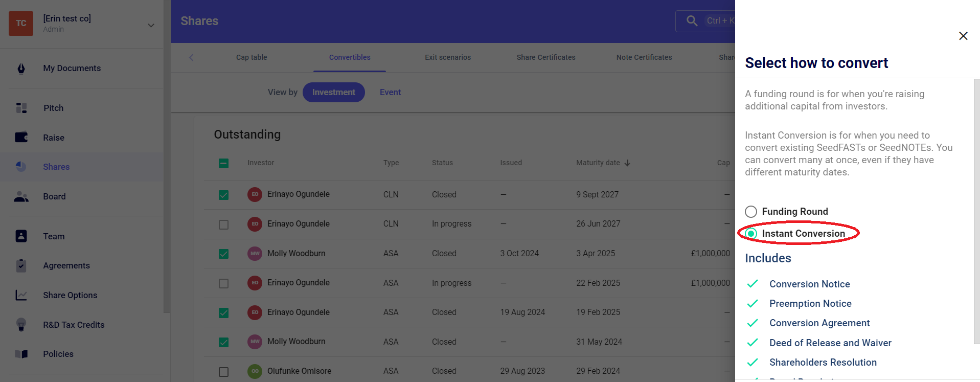980x382 pixels.
Task: Open My Documents from sidebar icon
Action: pos(21,69)
